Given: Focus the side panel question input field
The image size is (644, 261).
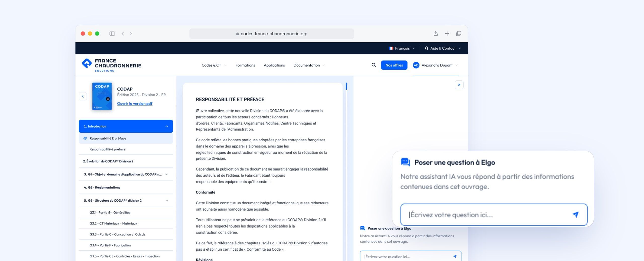Looking at the screenshot, I should pyautogui.click(x=411, y=256).
